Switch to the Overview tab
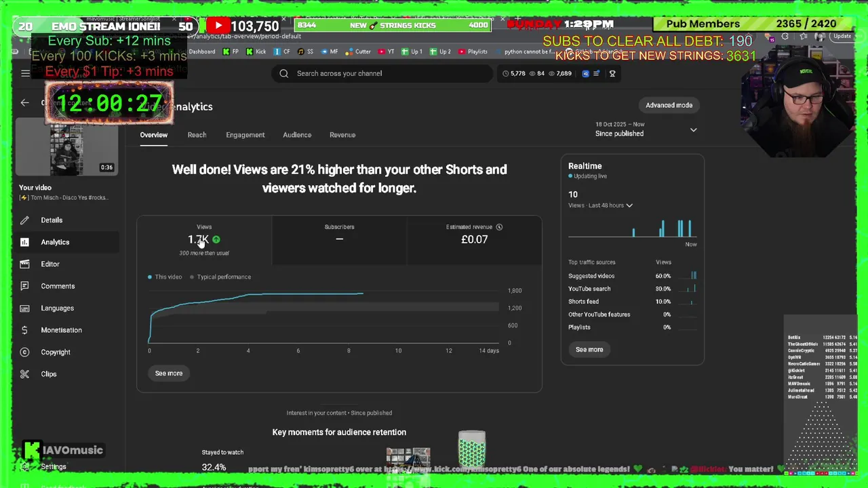868x488 pixels. click(154, 135)
